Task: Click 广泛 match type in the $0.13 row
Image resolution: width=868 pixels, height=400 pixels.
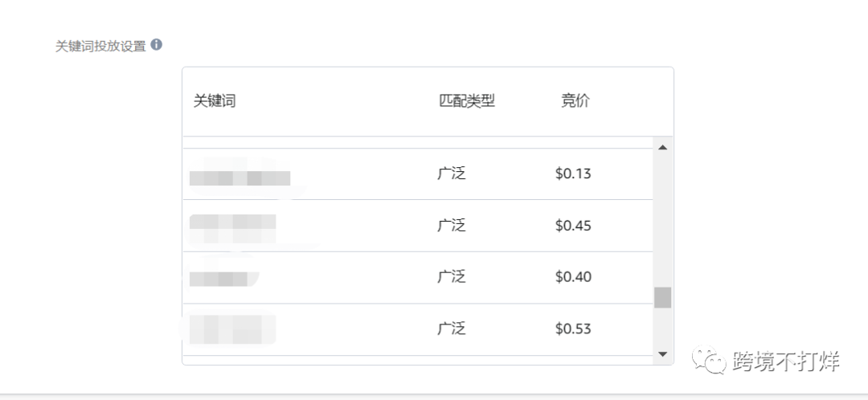Action: tap(451, 173)
